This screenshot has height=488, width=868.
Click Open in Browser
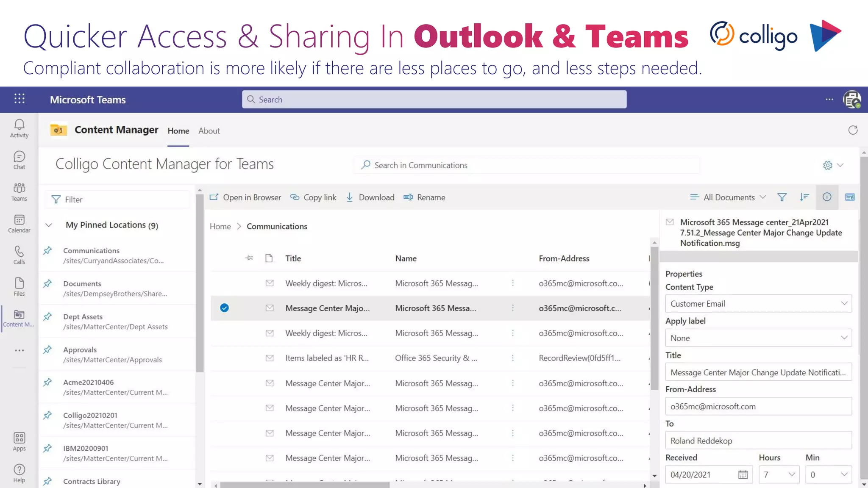pos(245,197)
